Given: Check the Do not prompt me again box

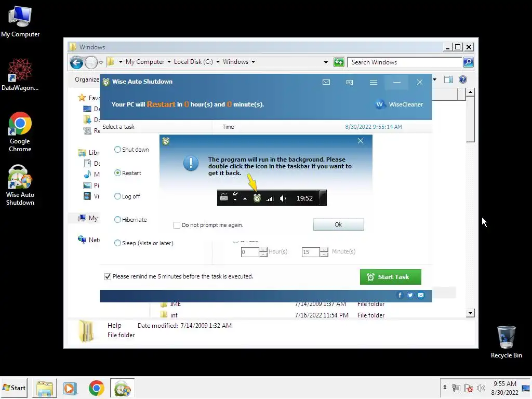Looking at the screenshot, I should coord(177,225).
